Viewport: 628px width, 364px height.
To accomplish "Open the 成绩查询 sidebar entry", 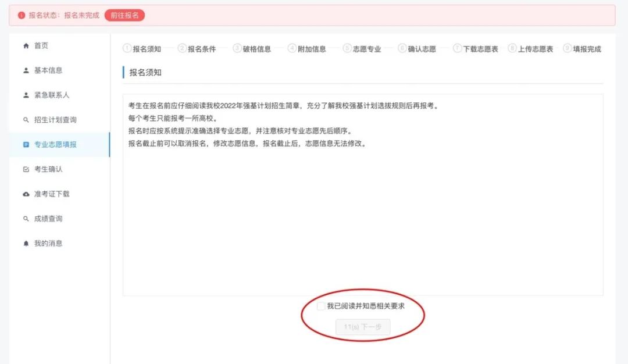I will (x=44, y=219).
